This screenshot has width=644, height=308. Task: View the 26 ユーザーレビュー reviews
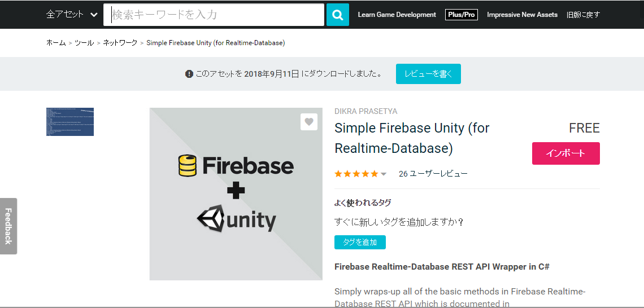coord(433,174)
